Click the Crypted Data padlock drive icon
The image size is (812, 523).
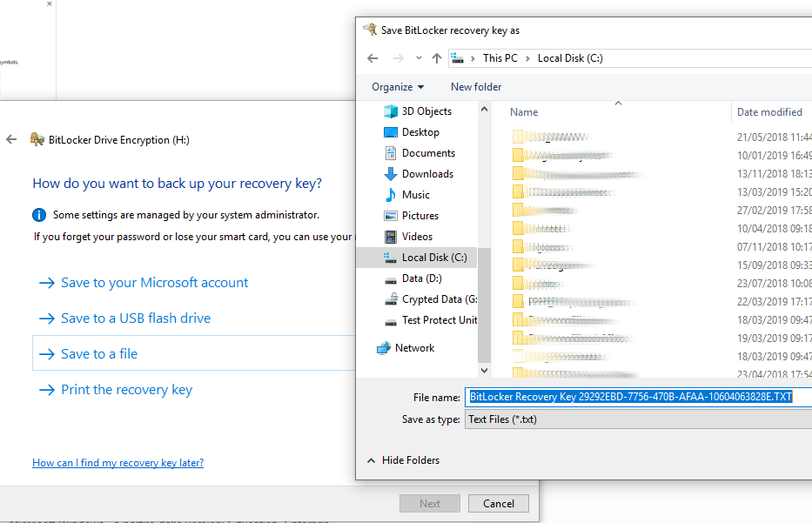pos(391,299)
